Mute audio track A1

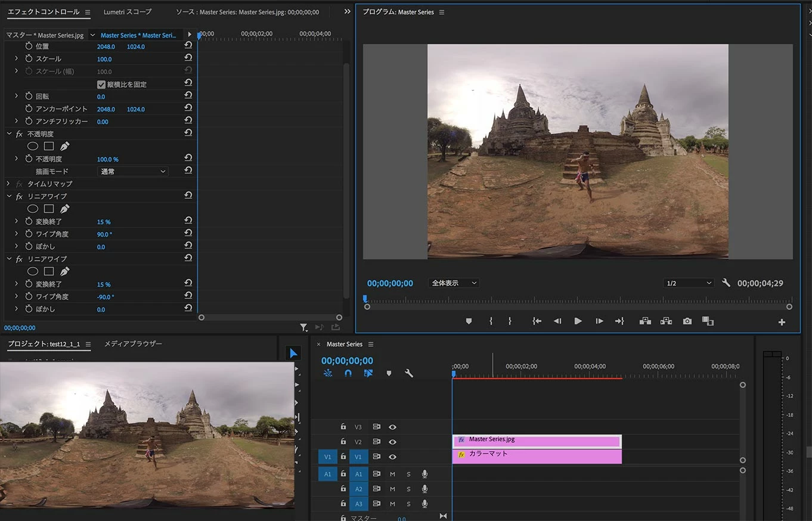[392, 474]
